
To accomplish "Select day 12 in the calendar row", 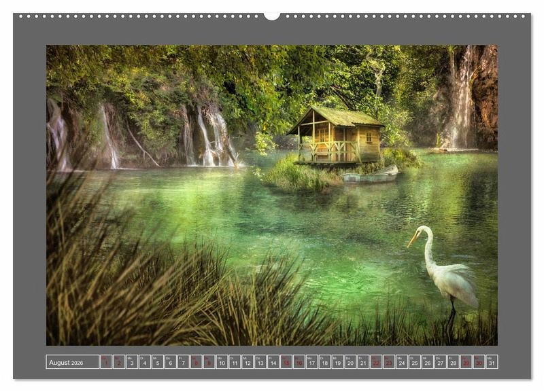I will coord(248,361).
